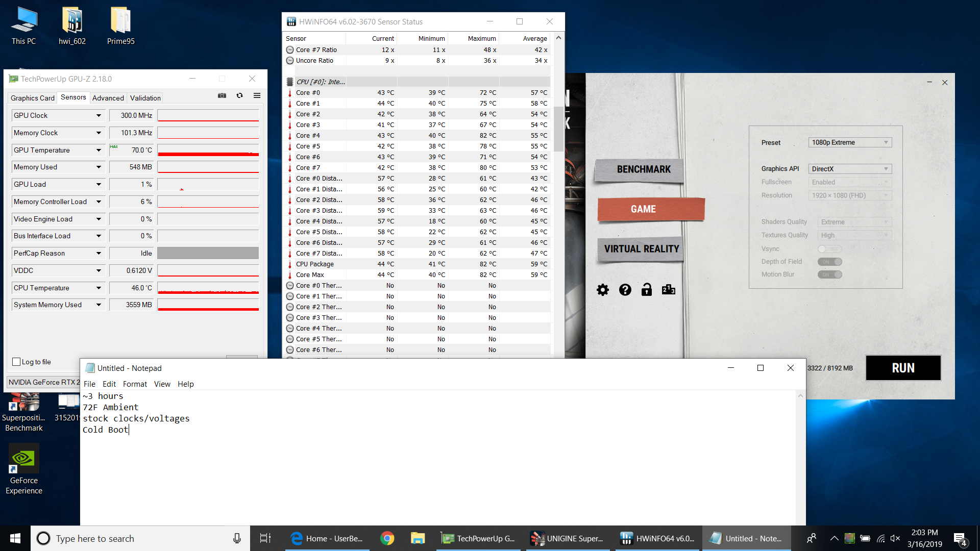Open Superposition leaderboard ranking icon

pos(669,290)
